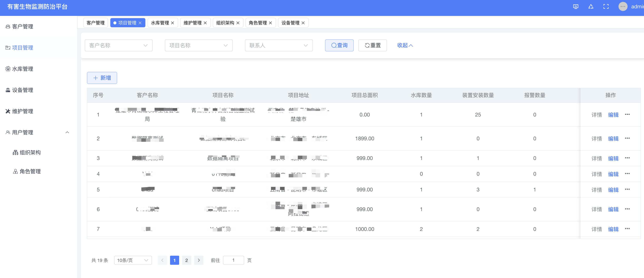Switch to the 组织架构 tab
The width and height of the screenshot is (644, 278).
[225, 23]
